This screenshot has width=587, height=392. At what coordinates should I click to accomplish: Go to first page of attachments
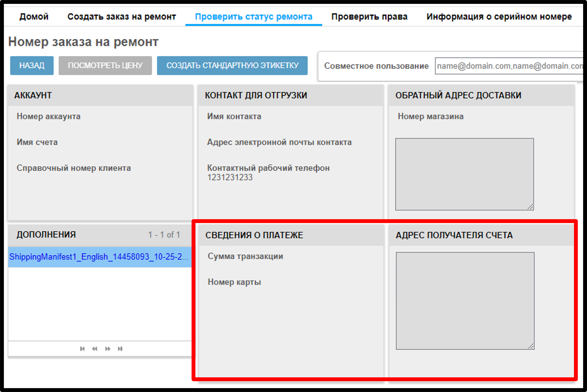point(82,349)
